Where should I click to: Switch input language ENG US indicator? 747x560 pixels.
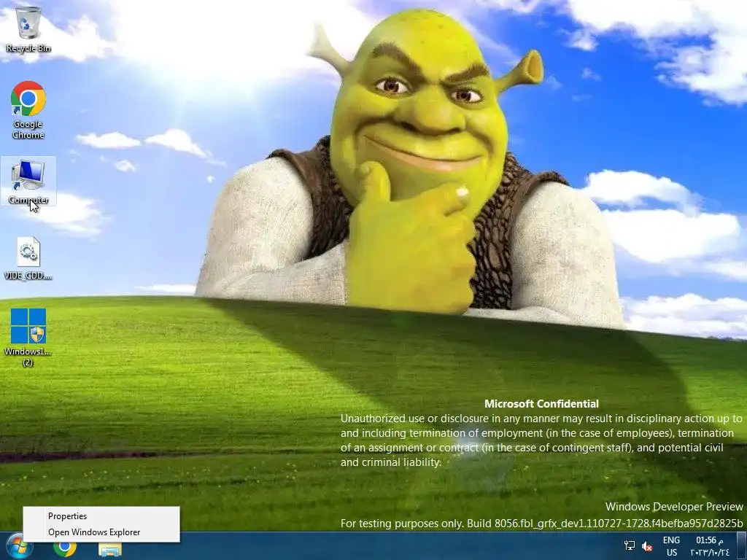(x=671, y=546)
